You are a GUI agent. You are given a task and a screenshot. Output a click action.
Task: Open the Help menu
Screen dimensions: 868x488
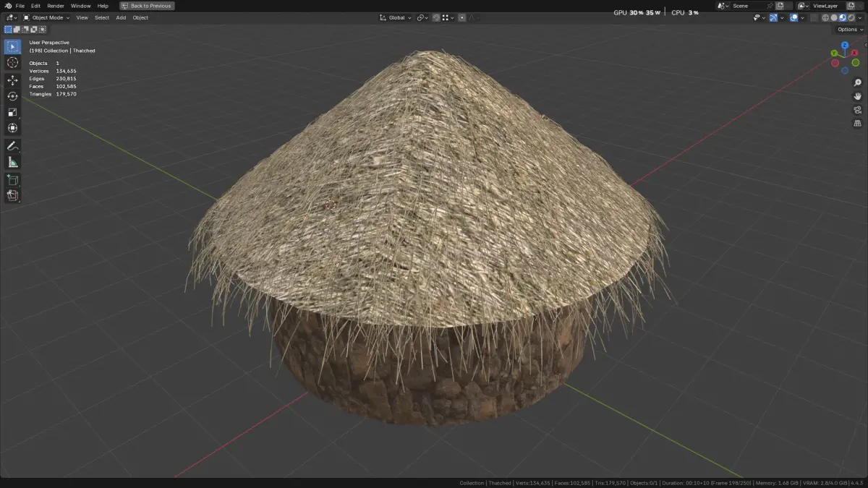click(103, 6)
